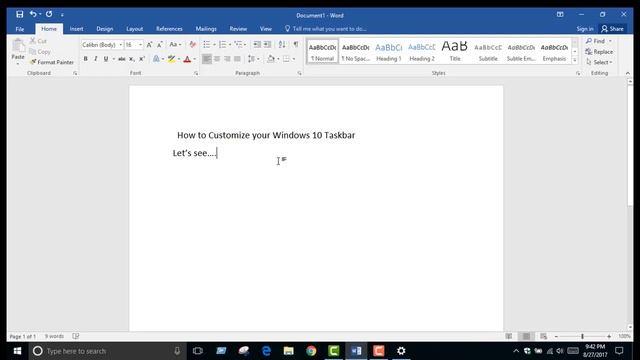Click Text Highlight Color button
This screenshot has width=640, height=360.
point(172,59)
